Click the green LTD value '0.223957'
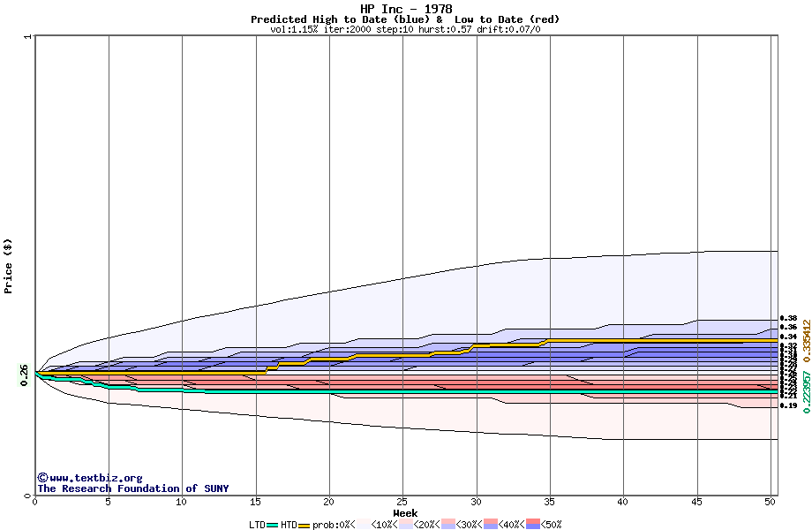Screen dimensions: 812x530 (x=807, y=391)
